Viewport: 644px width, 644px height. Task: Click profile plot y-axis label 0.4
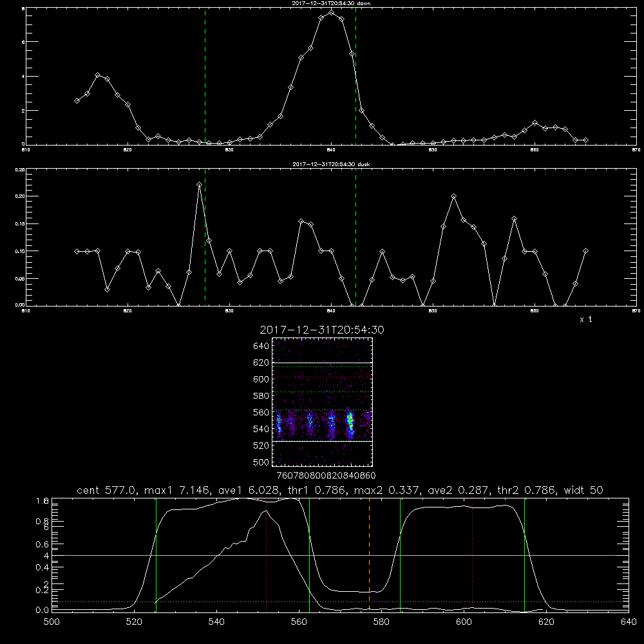click(x=43, y=567)
